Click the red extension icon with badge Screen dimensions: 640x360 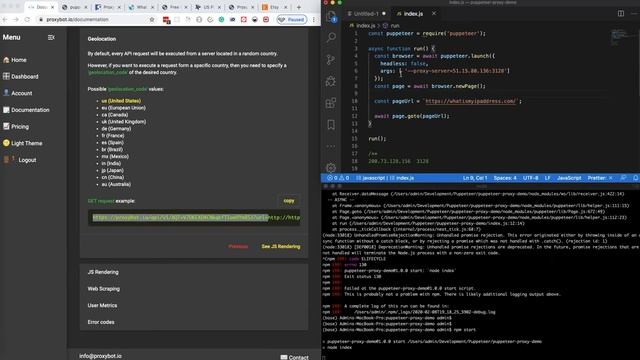pos(166,20)
